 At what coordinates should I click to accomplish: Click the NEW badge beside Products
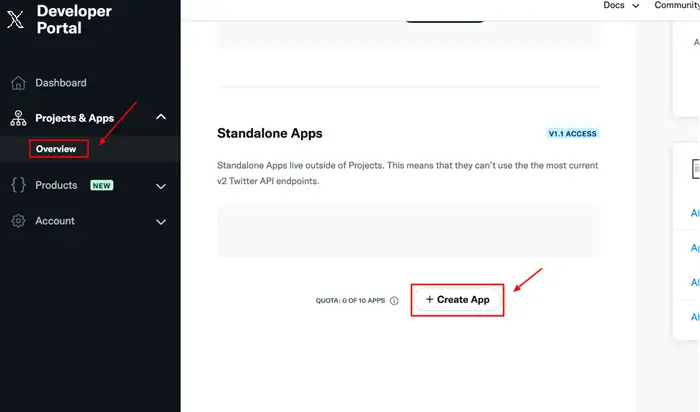[x=102, y=185]
